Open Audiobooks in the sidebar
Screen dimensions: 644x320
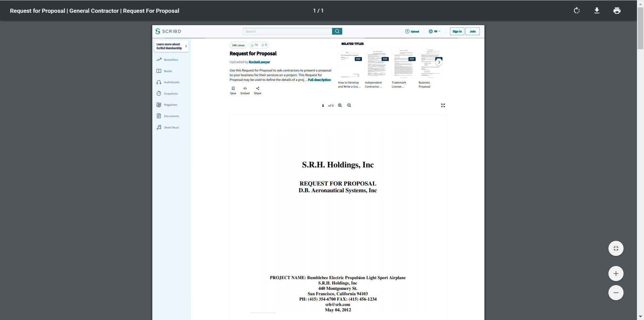click(x=168, y=82)
